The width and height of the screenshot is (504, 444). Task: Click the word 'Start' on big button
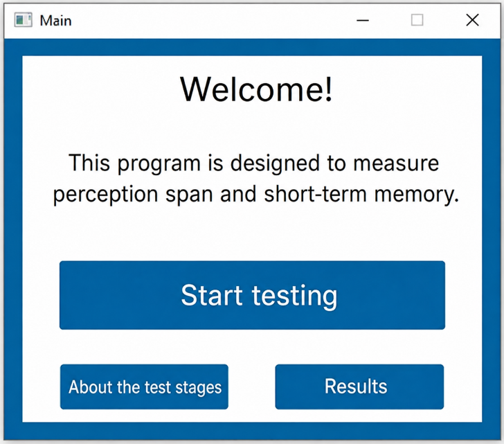pyautogui.click(x=212, y=295)
